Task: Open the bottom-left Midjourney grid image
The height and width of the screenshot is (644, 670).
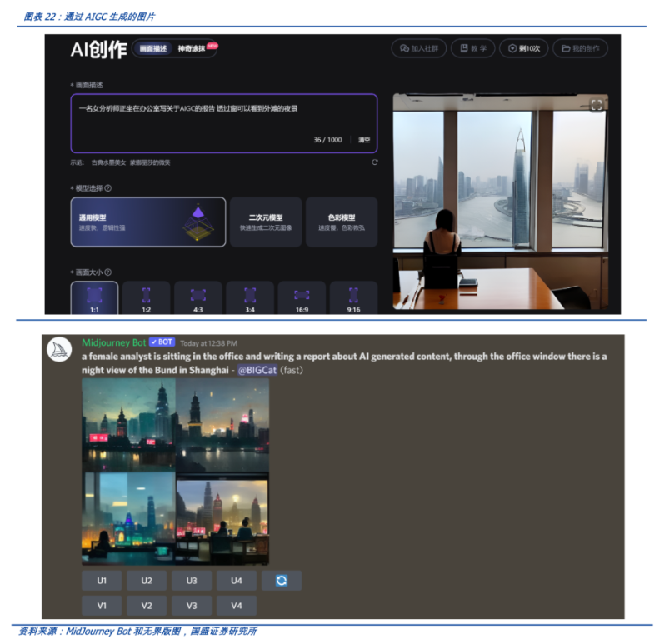Action: pos(128,518)
